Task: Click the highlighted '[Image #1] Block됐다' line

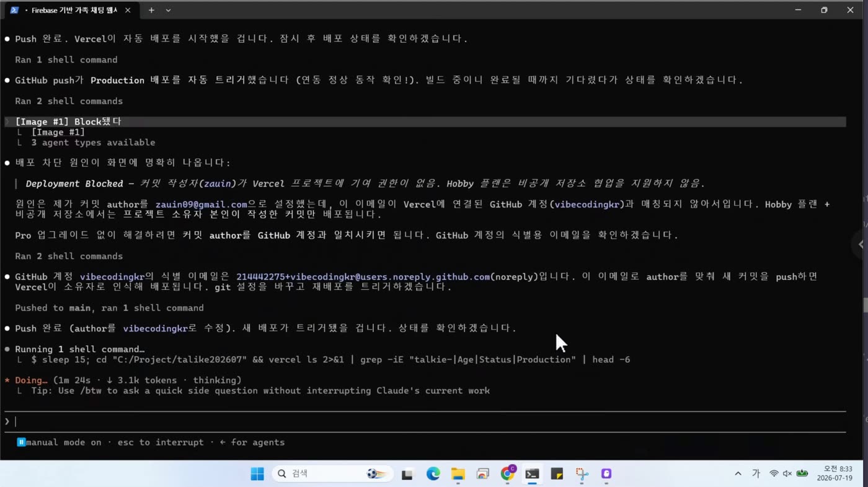Action: click(425, 121)
